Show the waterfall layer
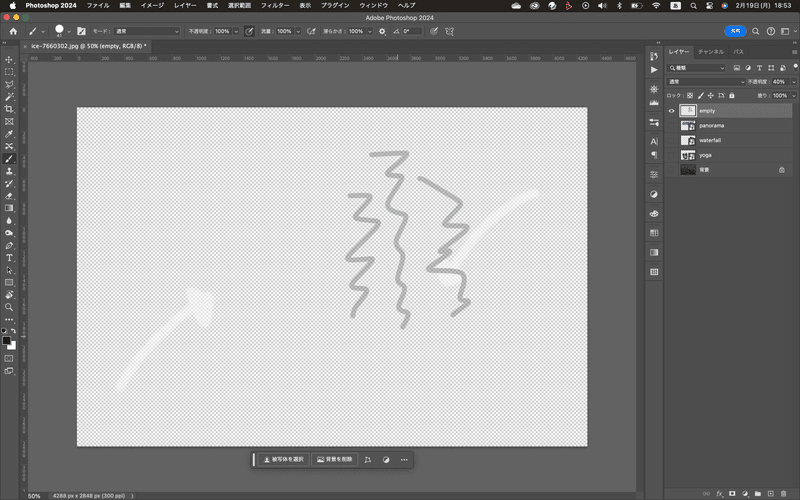The width and height of the screenshot is (800, 500). click(x=671, y=140)
